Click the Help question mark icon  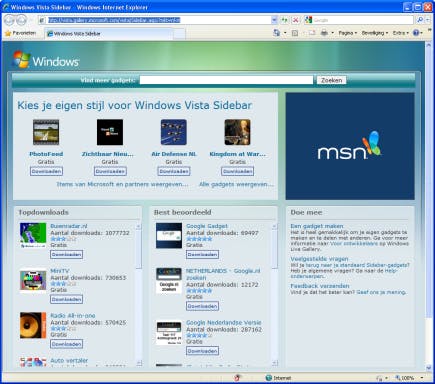416,33
